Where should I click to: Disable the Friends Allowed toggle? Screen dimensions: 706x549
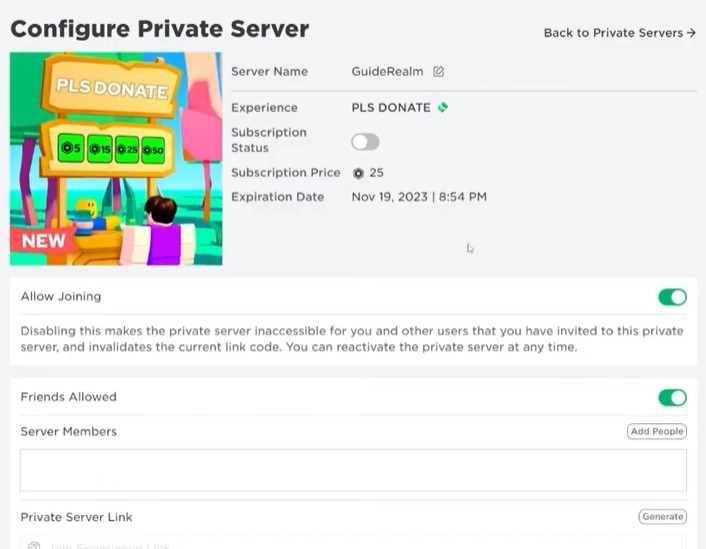pyautogui.click(x=672, y=398)
